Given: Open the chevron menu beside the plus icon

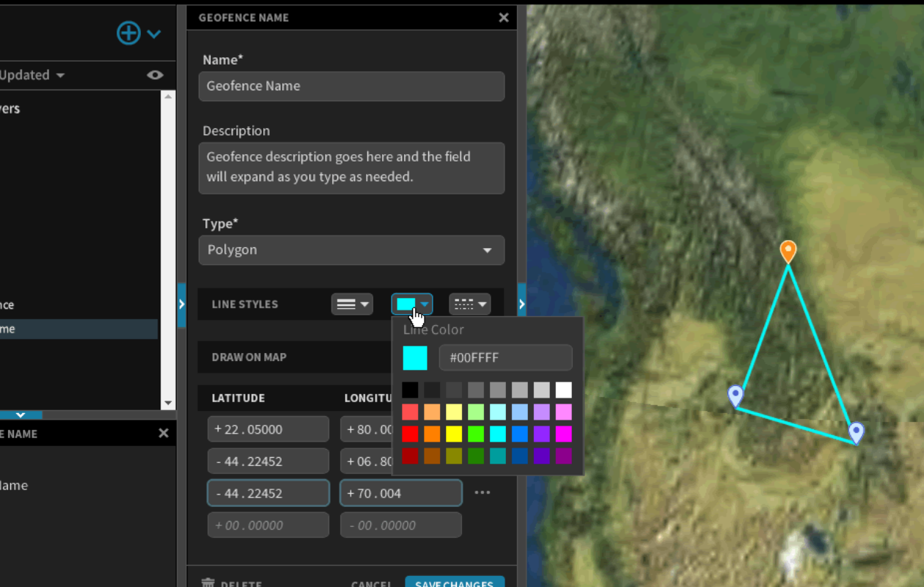Looking at the screenshot, I should [x=154, y=34].
